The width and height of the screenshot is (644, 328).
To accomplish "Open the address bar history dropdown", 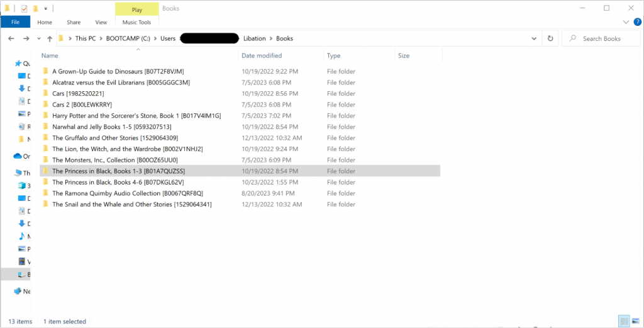I will pos(534,38).
